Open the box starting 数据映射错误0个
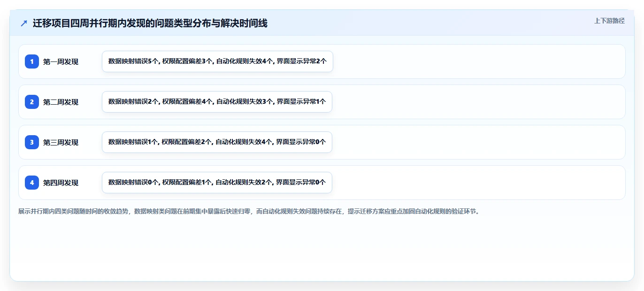Viewport: 644px width, 291px height. pyautogui.click(x=217, y=183)
